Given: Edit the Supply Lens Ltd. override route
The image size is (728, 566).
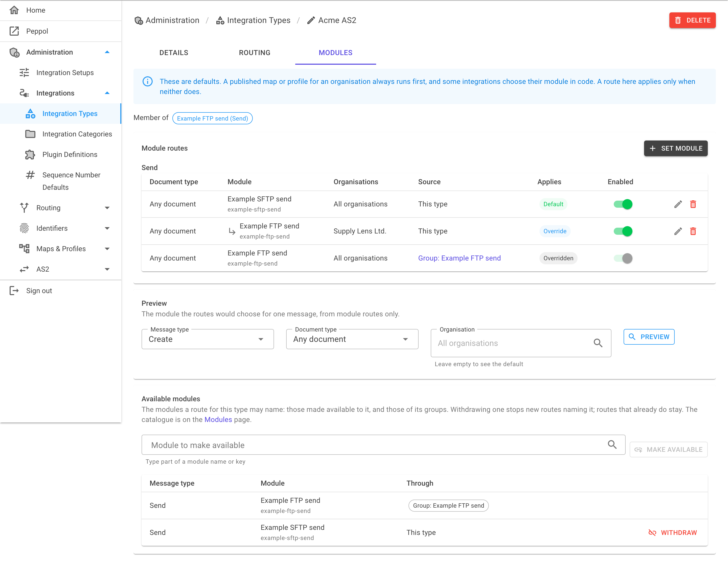Looking at the screenshot, I should (x=678, y=231).
